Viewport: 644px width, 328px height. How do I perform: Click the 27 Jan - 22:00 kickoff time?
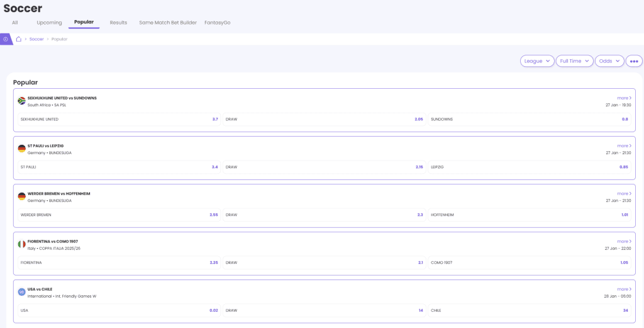click(x=619, y=248)
